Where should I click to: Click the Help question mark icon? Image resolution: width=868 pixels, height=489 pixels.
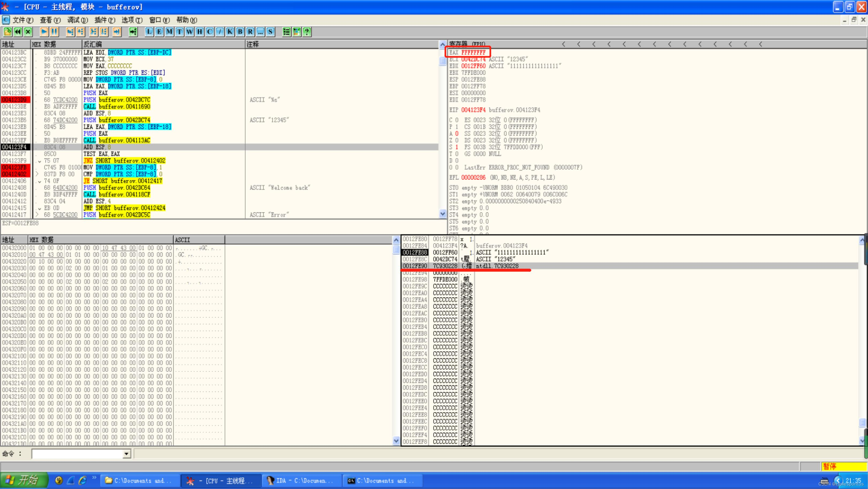[307, 32]
